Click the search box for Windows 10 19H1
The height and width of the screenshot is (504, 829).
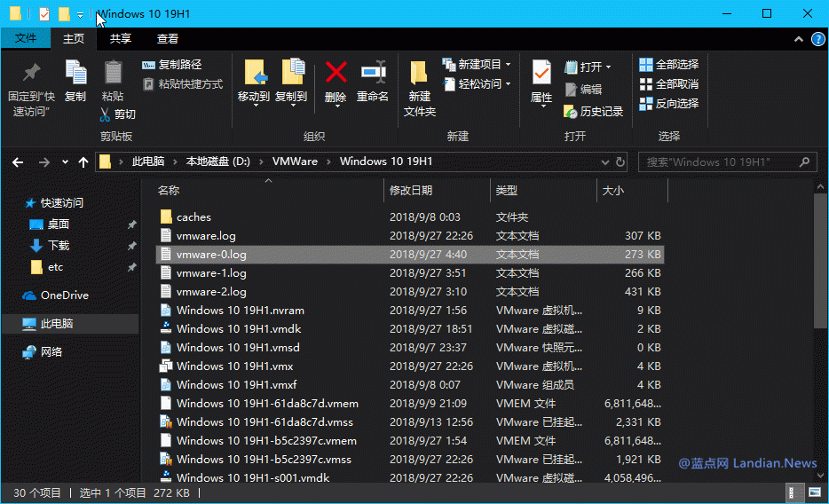[727, 162]
